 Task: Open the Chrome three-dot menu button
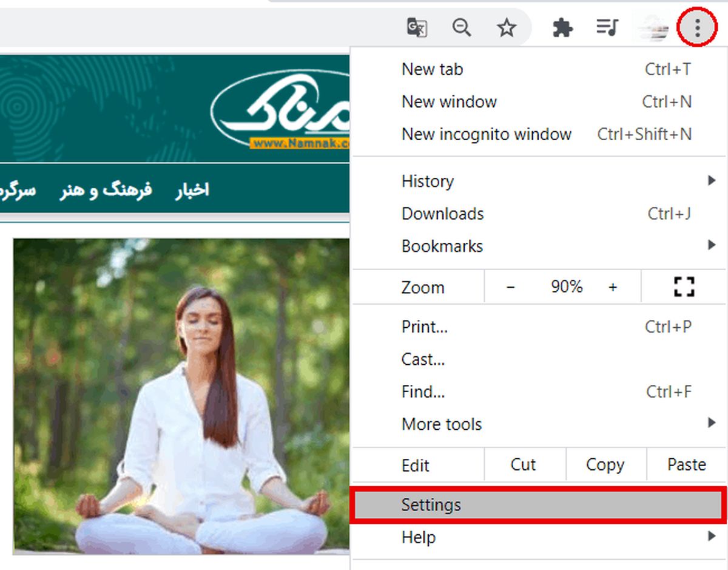pos(698,27)
